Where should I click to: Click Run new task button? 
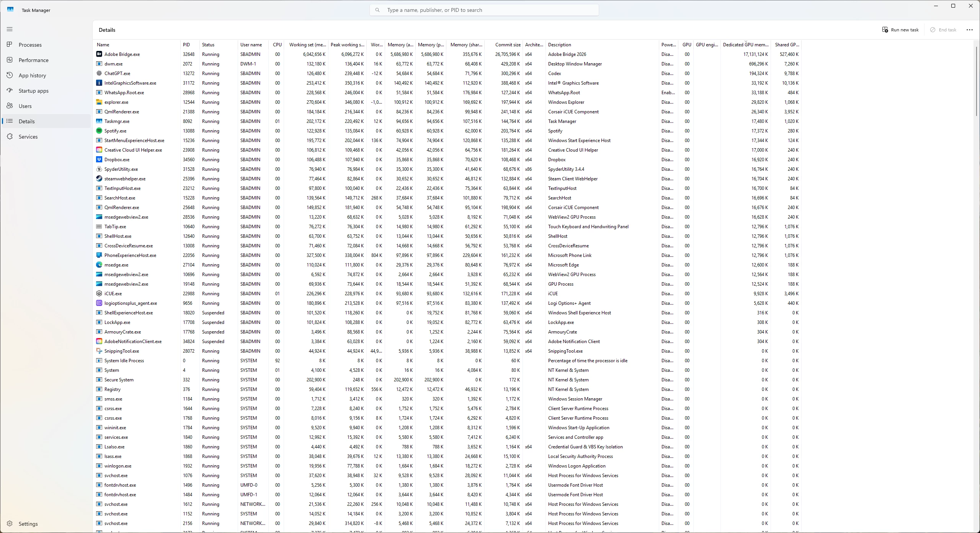pos(900,30)
